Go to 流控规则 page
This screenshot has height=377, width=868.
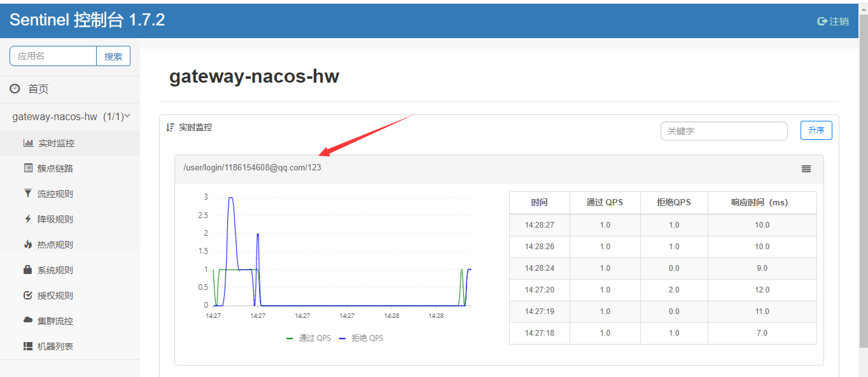[x=70, y=194]
